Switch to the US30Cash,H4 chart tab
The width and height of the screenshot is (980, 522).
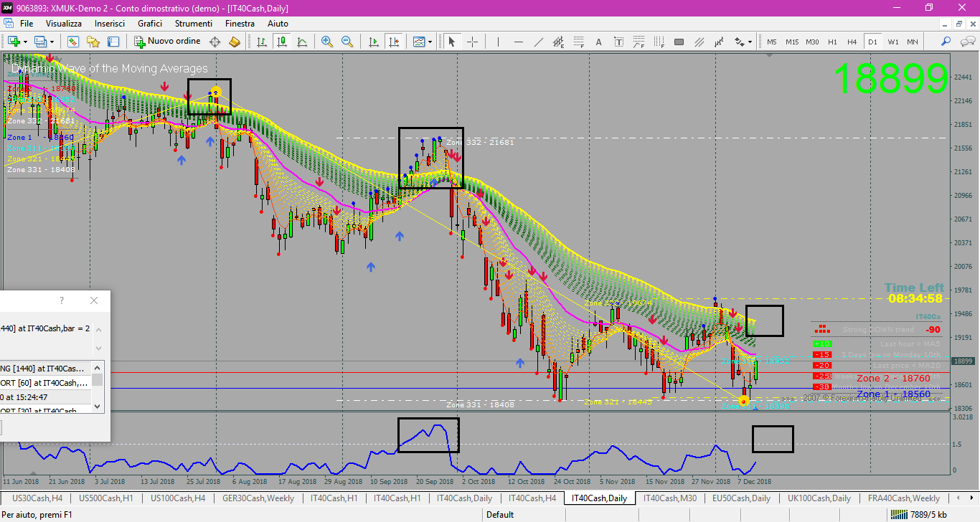pyautogui.click(x=36, y=498)
